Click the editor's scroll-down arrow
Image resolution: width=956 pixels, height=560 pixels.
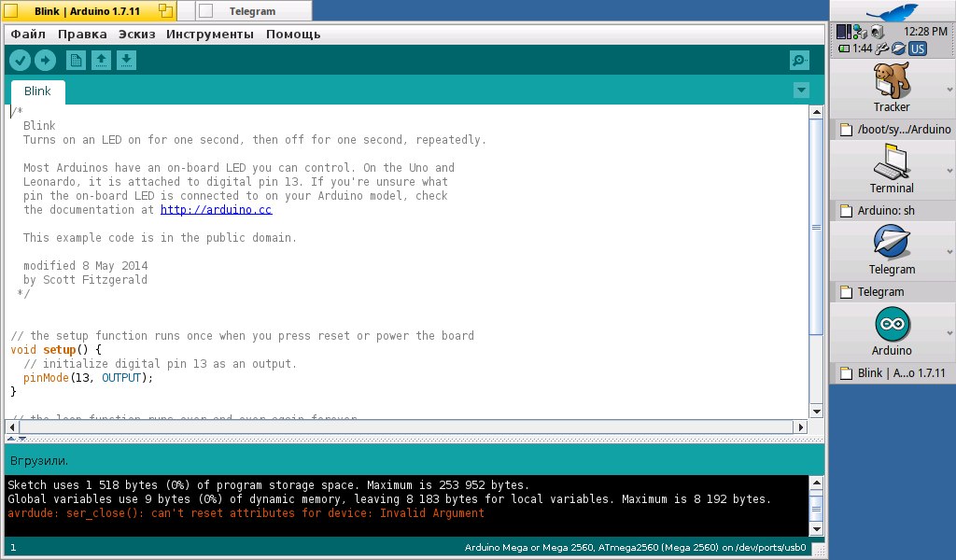pos(816,412)
